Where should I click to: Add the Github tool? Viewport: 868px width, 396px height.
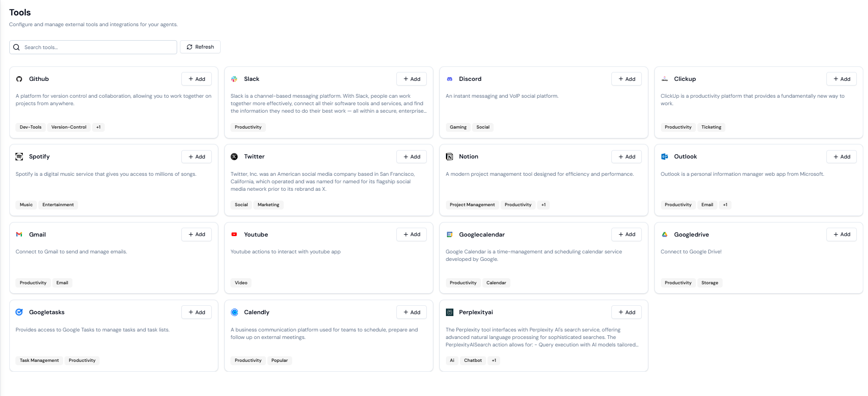pyautogui.click(x=196, y=79)
